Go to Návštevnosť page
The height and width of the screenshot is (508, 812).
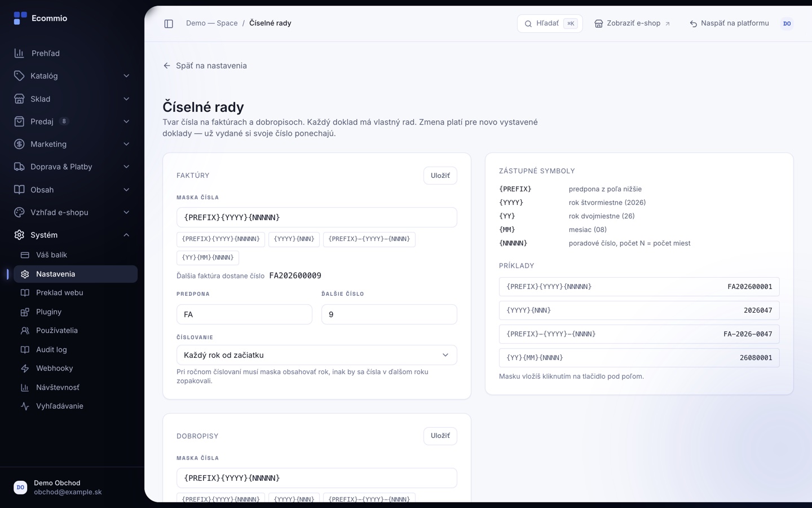pyautogui.click(x=76, y=387)
